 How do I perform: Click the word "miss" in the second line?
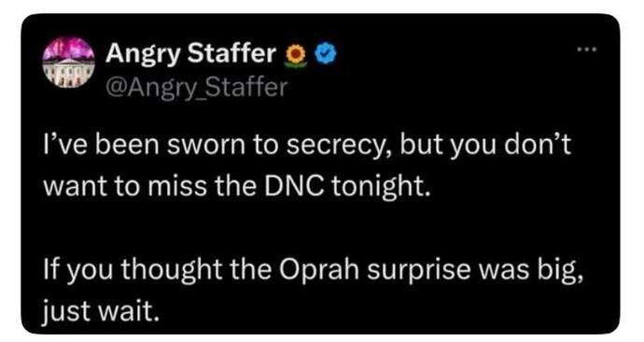(177, 187)
